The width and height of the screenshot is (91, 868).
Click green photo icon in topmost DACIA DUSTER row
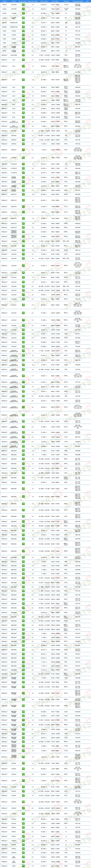pyautogui.click(x=23, y=5)
